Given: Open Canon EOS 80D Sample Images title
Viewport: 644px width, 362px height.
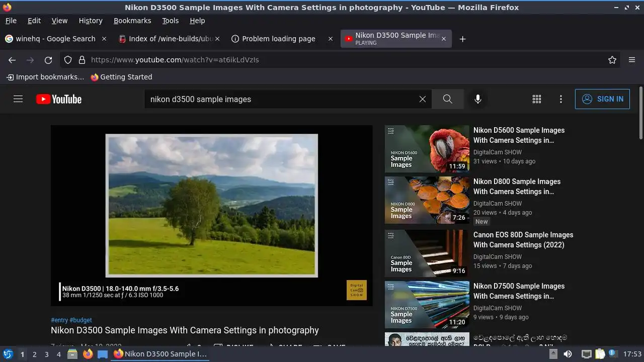Looking at the screenshot, I should pos(523,240).
